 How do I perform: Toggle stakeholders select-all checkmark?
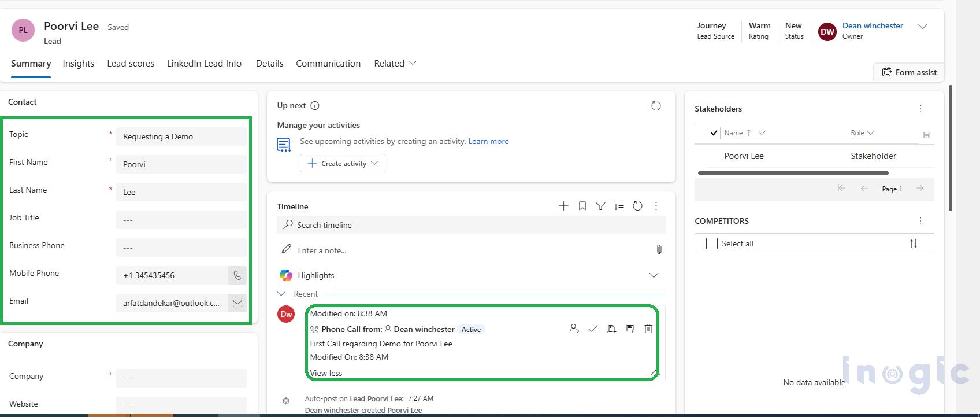tap(714, 133)
